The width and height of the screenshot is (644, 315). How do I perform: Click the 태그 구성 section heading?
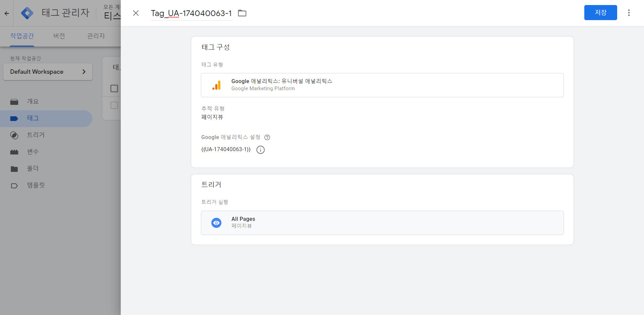point(216,47)
